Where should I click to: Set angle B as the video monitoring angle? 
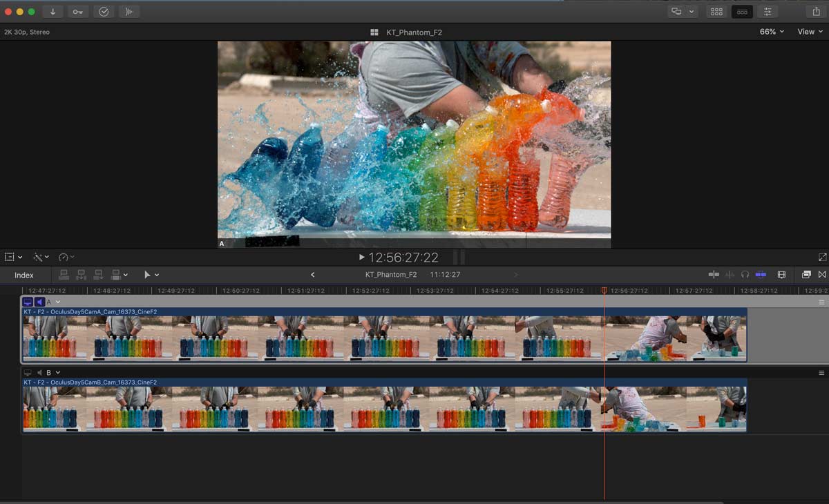pos(28,373)
